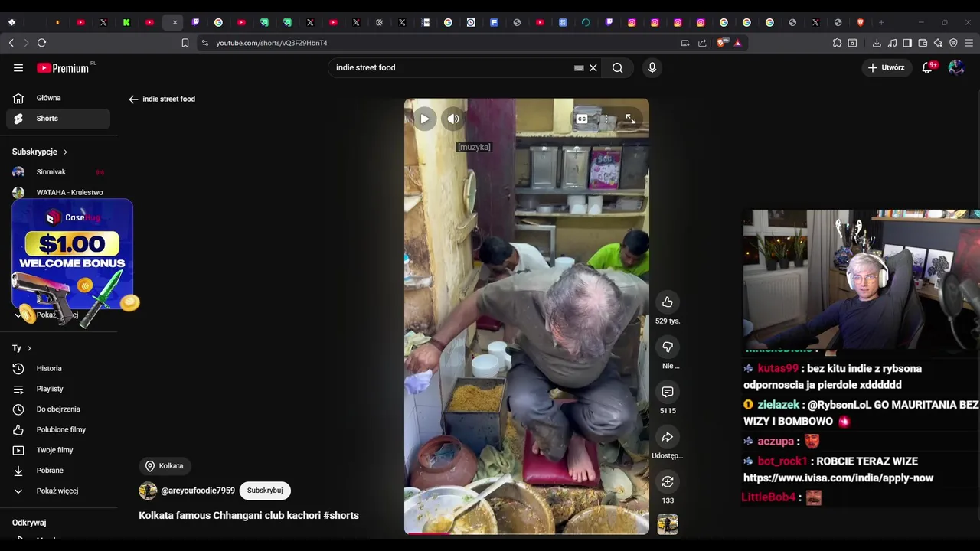The width and height of the screenshot is (980, 551).
Task: Open the account avatar menu
Action: pos(955,67)
